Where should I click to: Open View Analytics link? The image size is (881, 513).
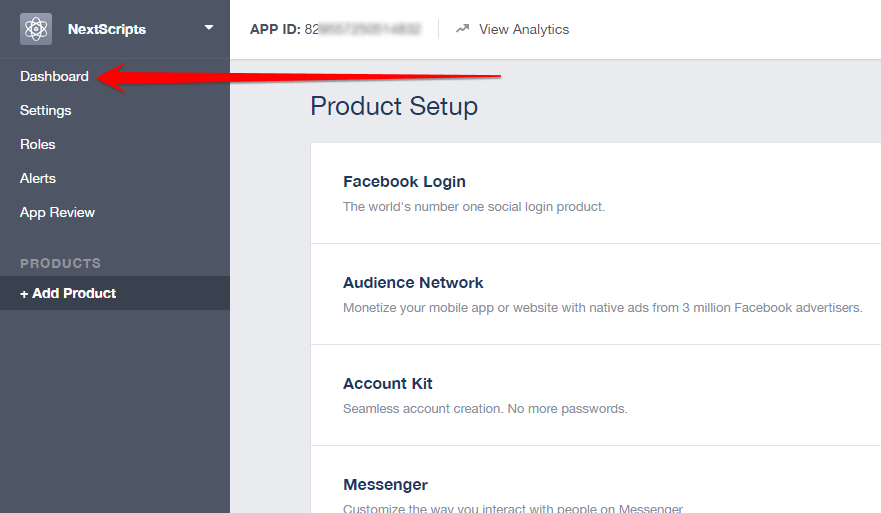(x=524, y=29)
